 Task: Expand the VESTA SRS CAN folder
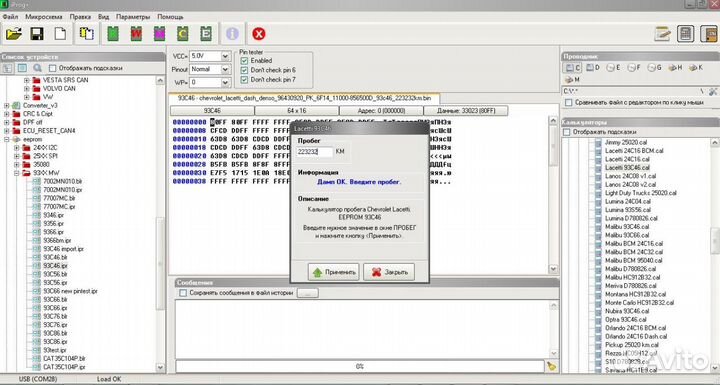27,80
